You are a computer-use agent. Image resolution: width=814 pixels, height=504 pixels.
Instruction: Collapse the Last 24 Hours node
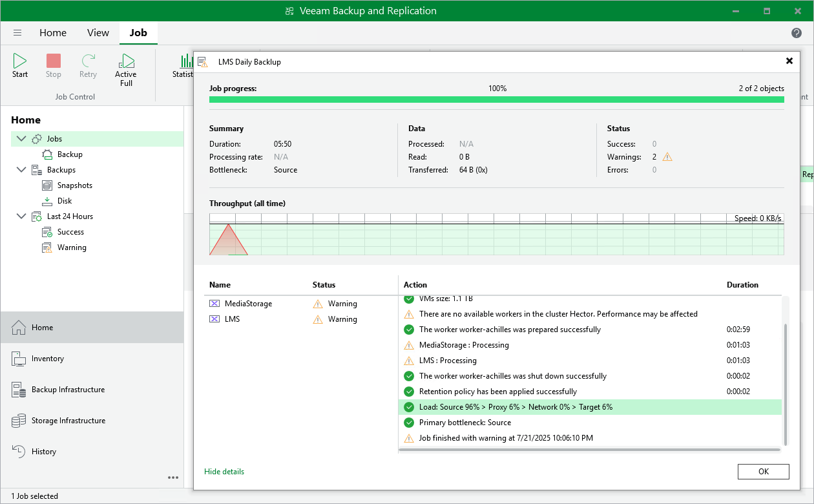(x=21, y=216)
